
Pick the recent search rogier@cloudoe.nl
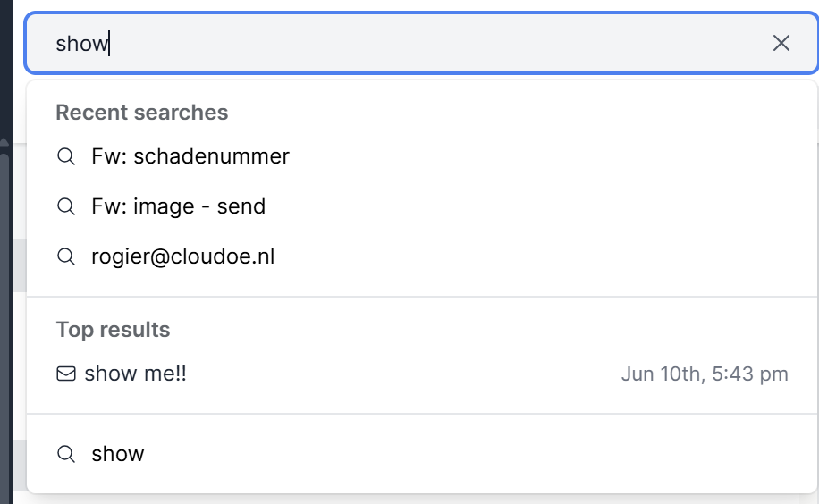[x=182, y=256]
